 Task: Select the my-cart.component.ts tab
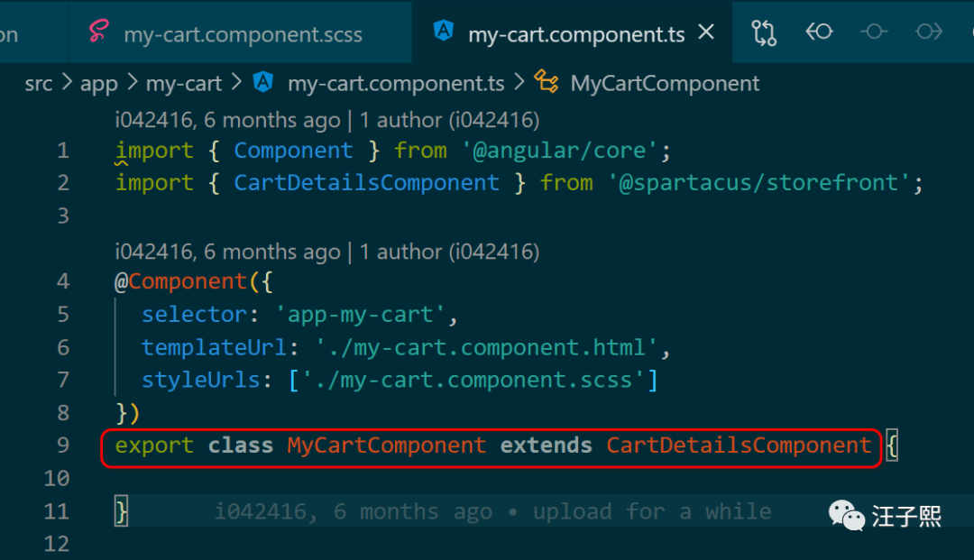(x=575, y=35)
